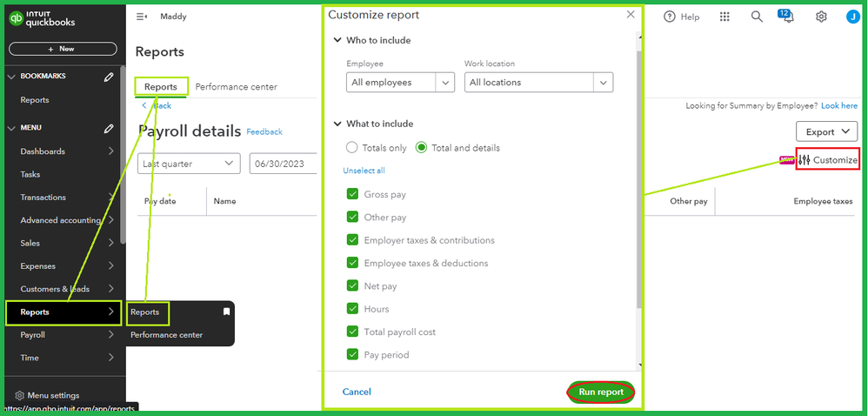Viewport: 868px width, 416px height.
Task: Open Payroll in the sidebar menu
Action: pos(33,335)
